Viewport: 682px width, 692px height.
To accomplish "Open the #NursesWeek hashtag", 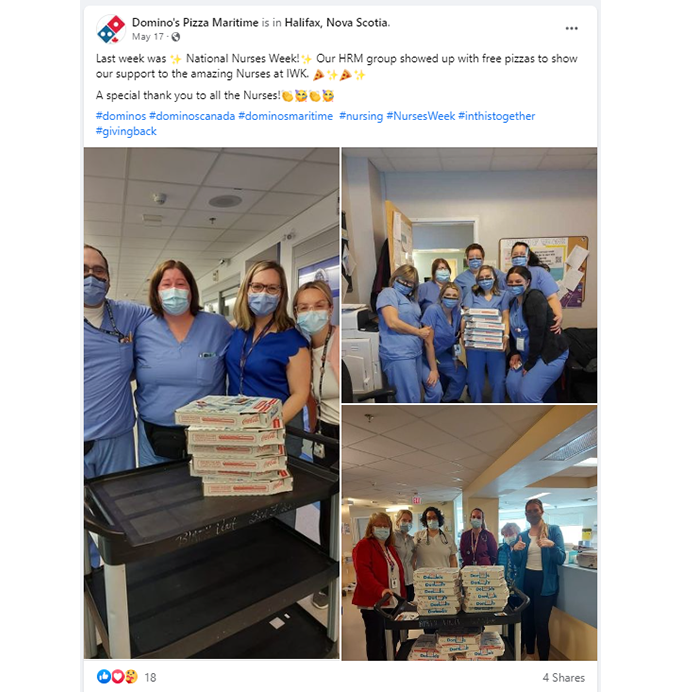I will [421, 116].
